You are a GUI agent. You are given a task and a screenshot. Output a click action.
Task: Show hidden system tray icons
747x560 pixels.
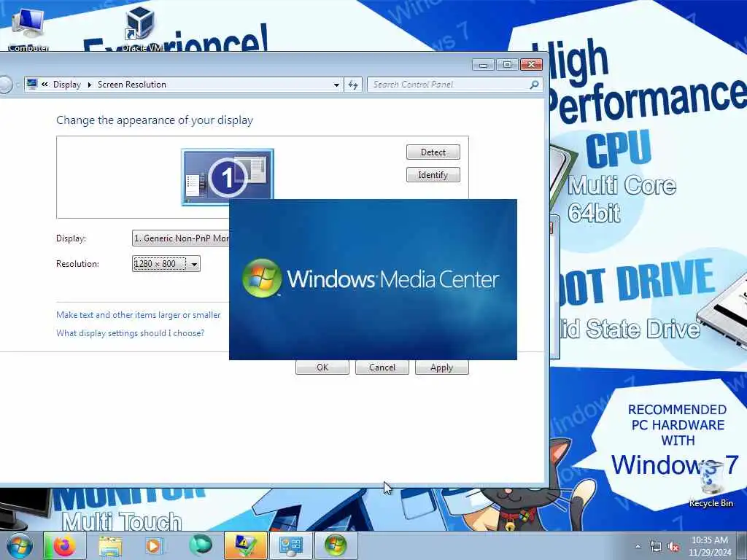[638, 547]
